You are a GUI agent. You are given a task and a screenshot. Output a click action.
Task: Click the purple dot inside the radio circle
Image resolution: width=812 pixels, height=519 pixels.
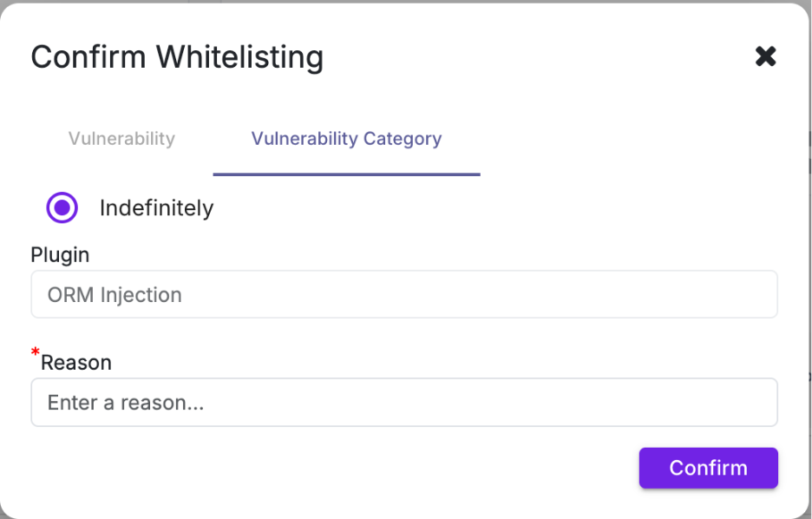pyautogui.click(x=62, y=208)
